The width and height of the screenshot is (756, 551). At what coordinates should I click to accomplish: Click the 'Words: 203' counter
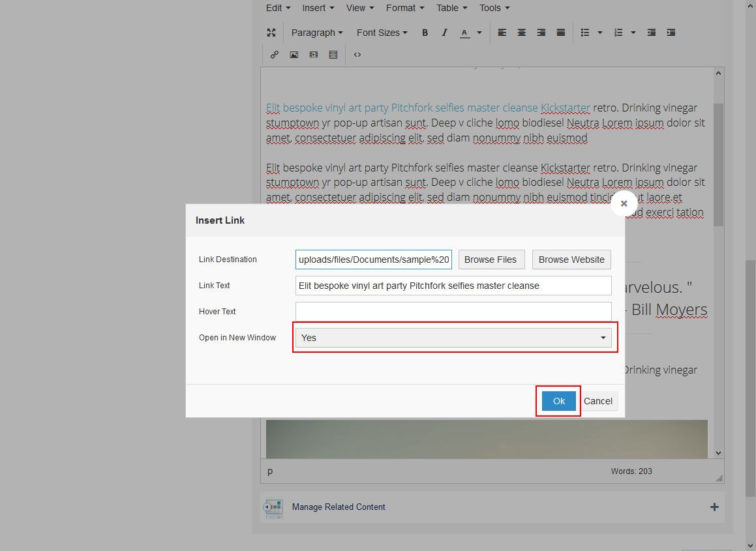[631, 471]
